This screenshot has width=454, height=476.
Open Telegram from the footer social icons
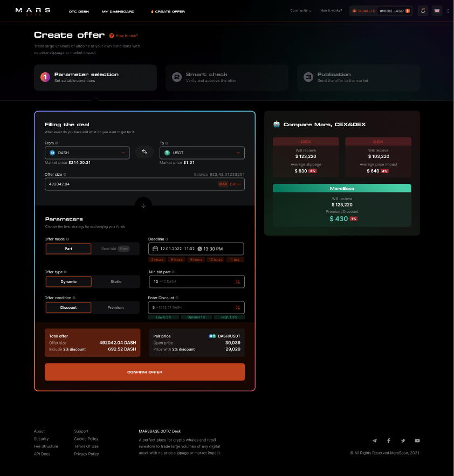click(375, 440)
